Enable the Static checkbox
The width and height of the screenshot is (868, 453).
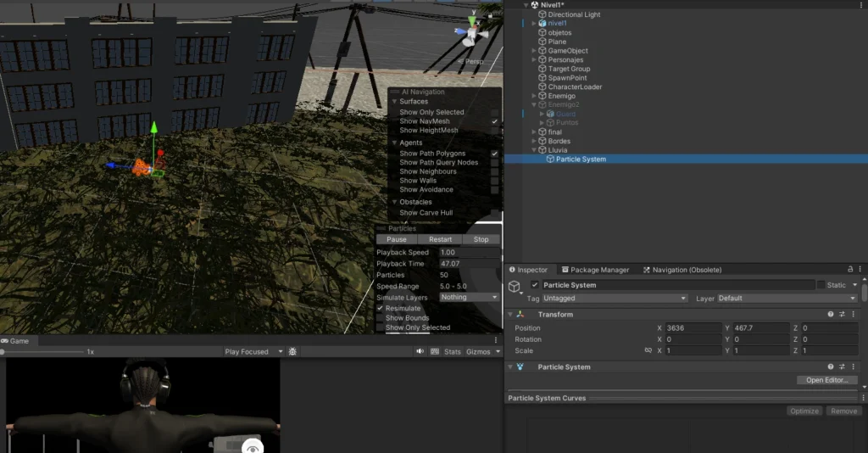pos(821,285)
